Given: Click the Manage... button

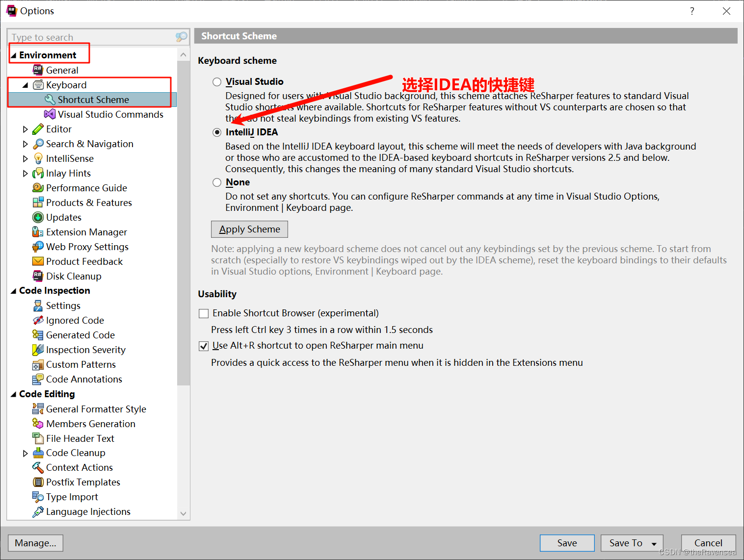Looking at the screenshot, I should point(35,543).
